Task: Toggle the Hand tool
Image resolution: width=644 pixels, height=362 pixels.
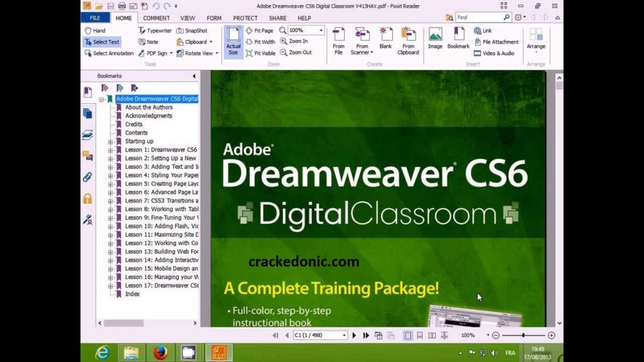Action: coord(96,30)
